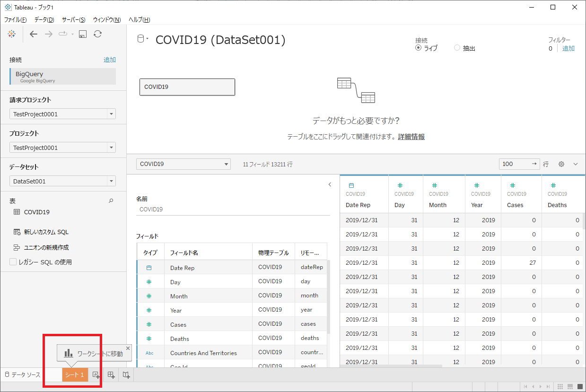Select the BigQuery connection entry
The width and height of the screenshot is (586, 392).
pyautogui.click(x=62, y=77)
